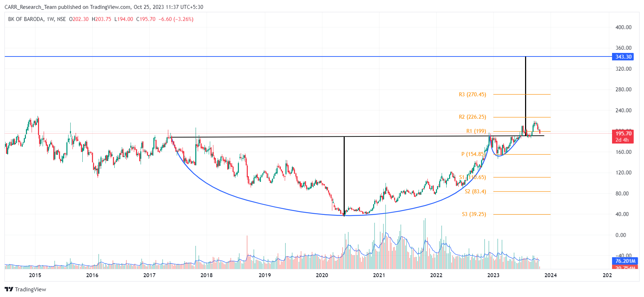
Task: Click the BK OF BARODA symbol title
Action: click(x=26, y=19)
